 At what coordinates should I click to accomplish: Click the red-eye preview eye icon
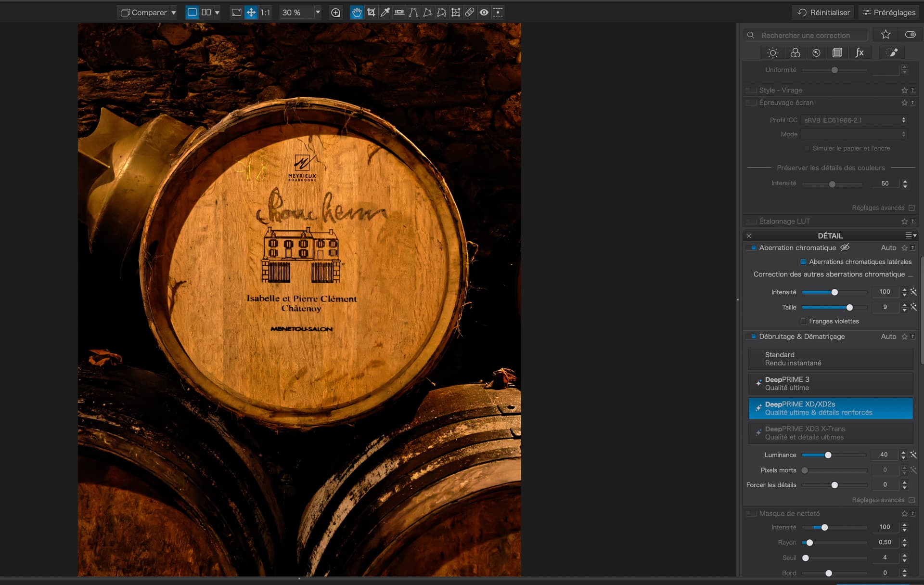[x=484, y=13]
